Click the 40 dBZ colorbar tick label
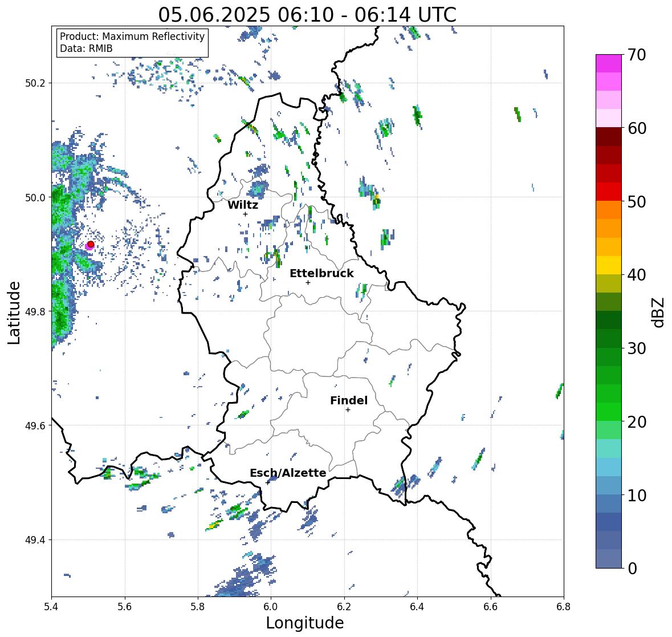 coord(637,275)
